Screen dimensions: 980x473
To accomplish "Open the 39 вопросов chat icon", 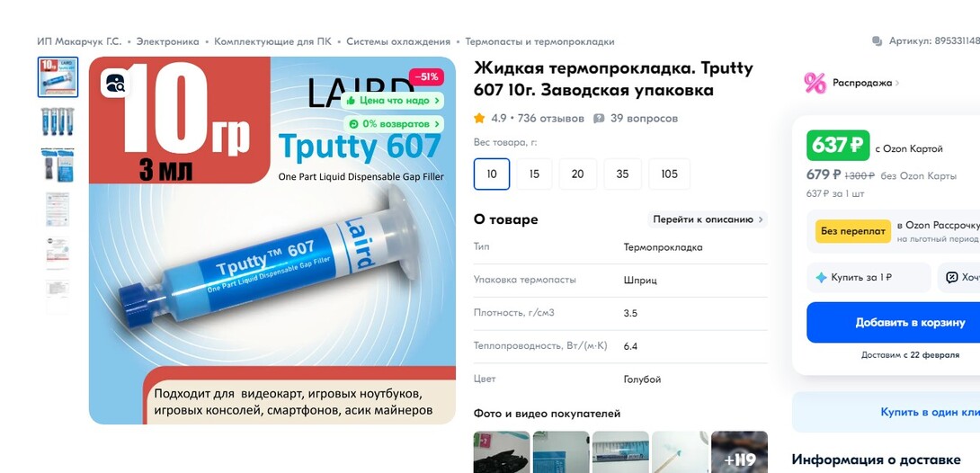I will 599,118.
